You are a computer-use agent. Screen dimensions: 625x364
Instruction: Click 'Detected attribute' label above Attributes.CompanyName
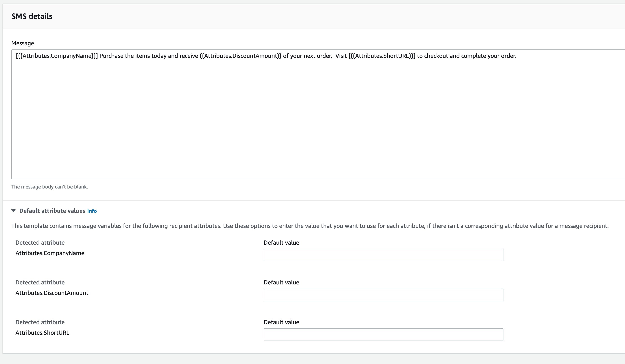pos(40,243)
